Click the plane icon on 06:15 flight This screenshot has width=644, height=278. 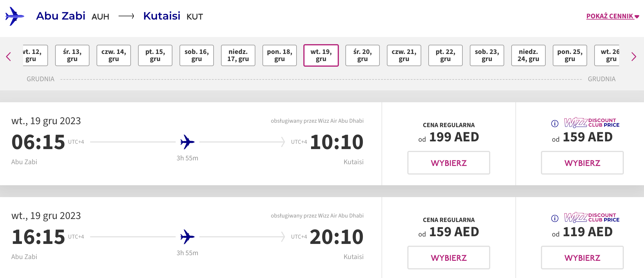(187, 142)
